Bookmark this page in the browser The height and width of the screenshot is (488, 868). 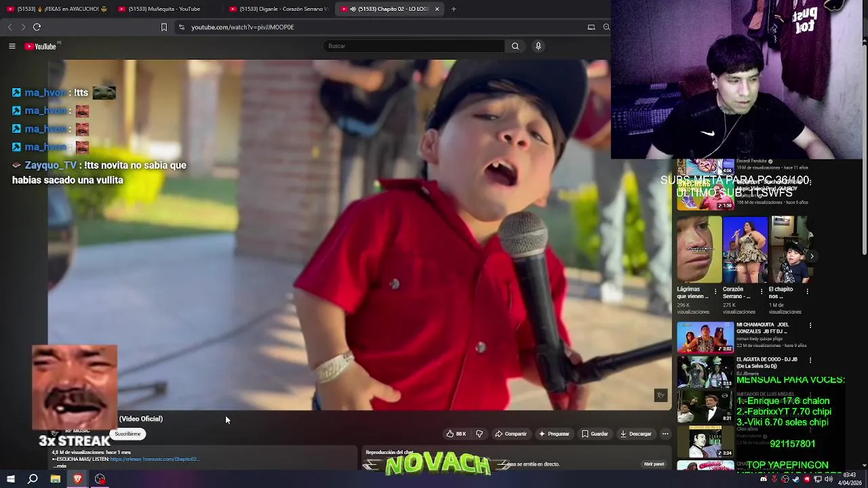tap(163, 27)
